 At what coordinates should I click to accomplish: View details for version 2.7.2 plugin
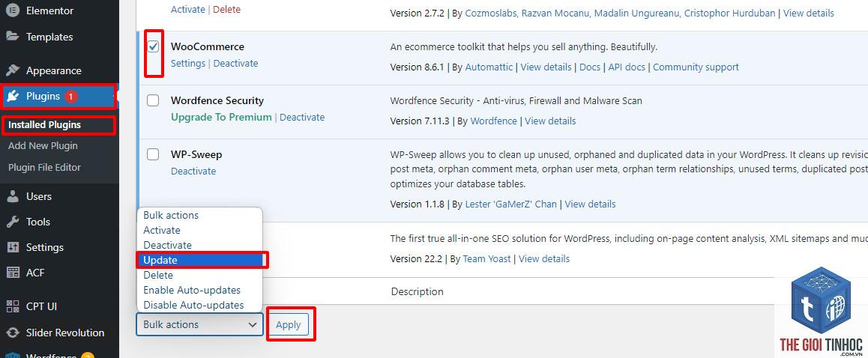point(809,13)
